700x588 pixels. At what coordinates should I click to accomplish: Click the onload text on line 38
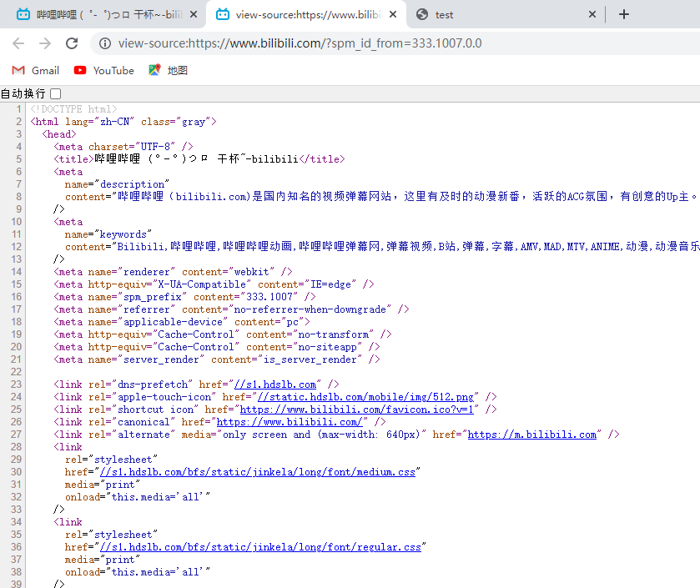pyautogui.click(x=138, y=572)
